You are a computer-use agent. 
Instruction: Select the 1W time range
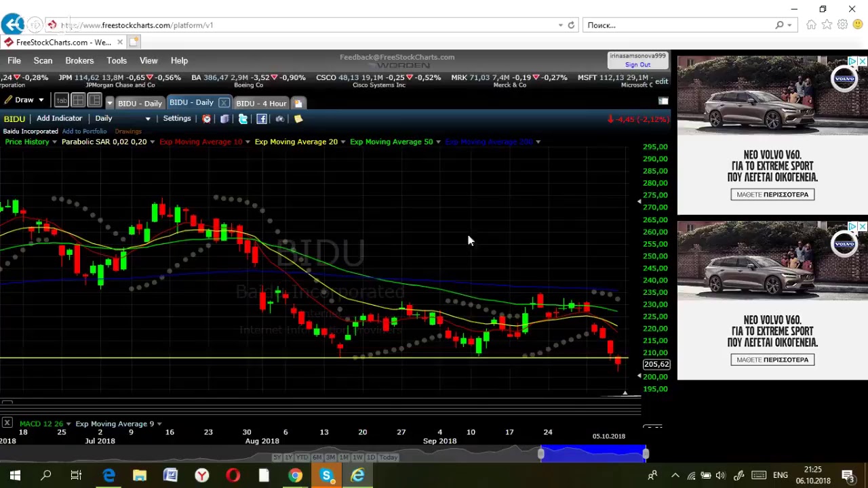pos(357,457)
